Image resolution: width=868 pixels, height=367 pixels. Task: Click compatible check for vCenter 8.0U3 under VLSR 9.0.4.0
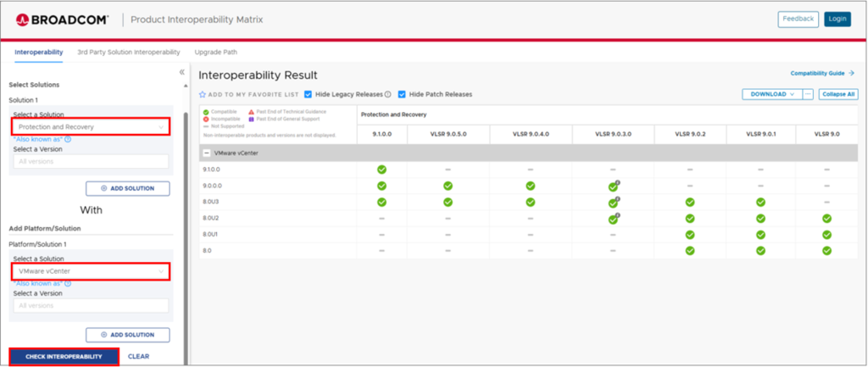tap(531, 202)
